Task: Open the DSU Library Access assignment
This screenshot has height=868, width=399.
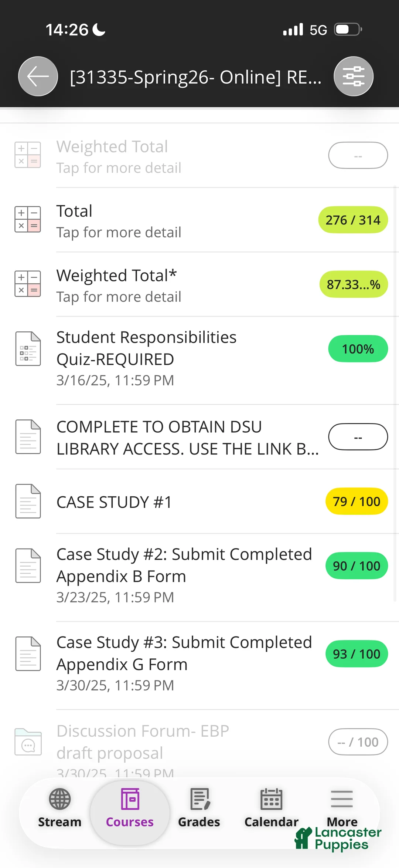Action: click(x=188, y=438)
